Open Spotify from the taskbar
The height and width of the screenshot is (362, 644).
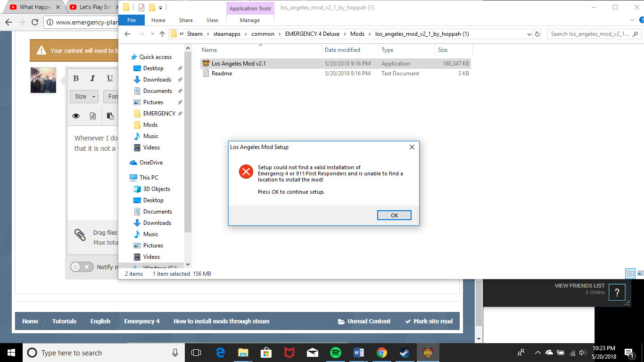point(336,353)
